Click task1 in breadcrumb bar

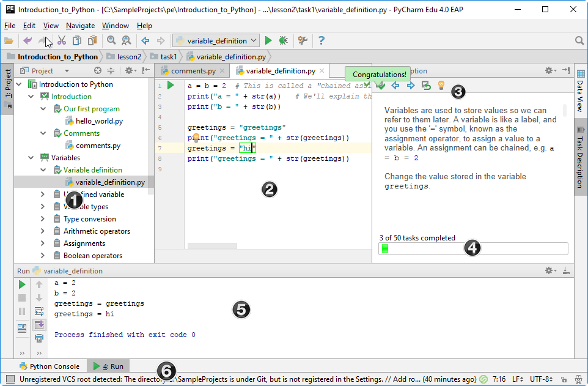[x=163, y=57]
